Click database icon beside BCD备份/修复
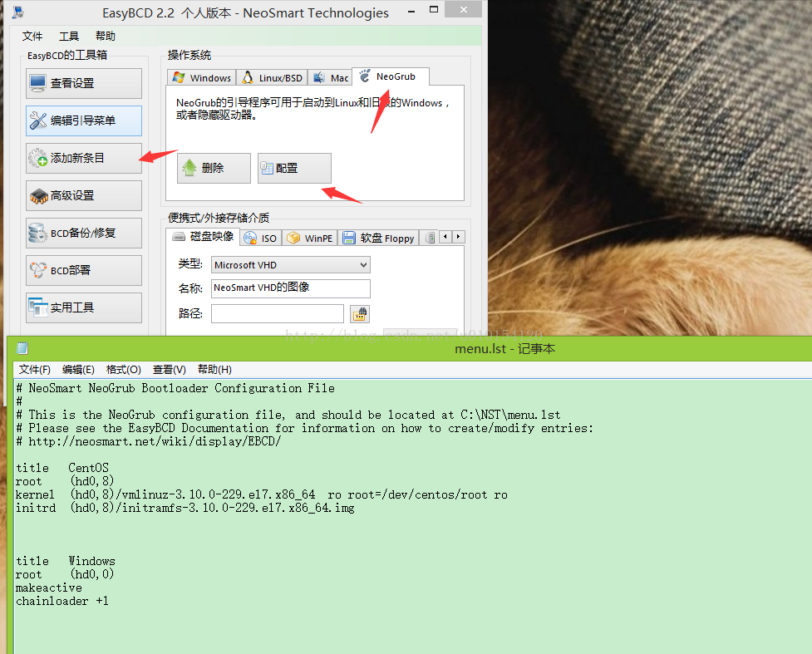812x654 pixels. tap(37, 233)
